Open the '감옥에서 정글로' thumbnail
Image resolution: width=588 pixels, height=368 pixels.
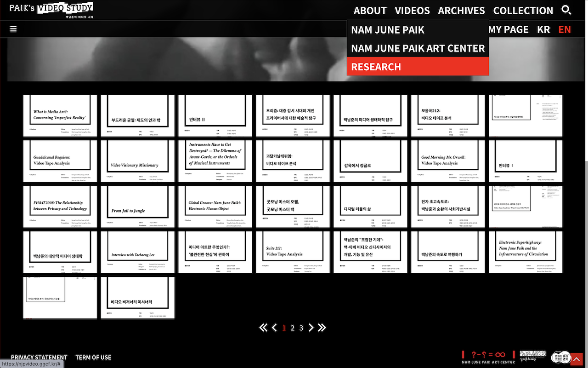tap(371, 161)
